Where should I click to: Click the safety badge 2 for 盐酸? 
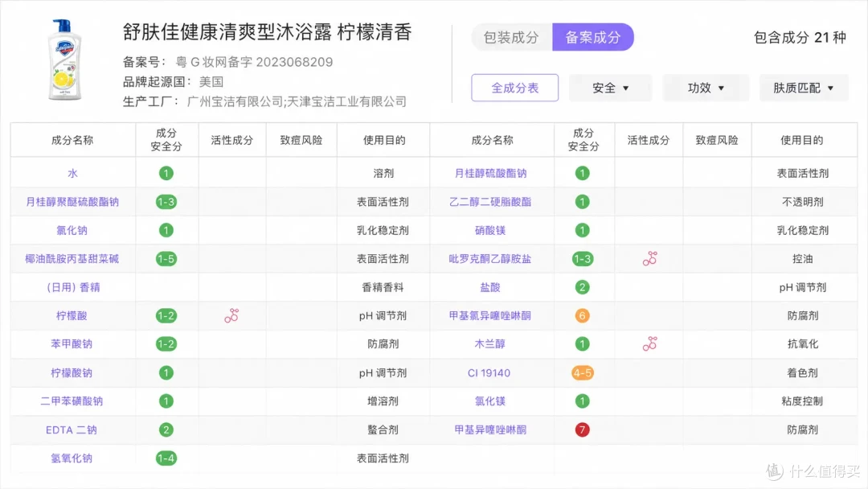coord(582,287)
